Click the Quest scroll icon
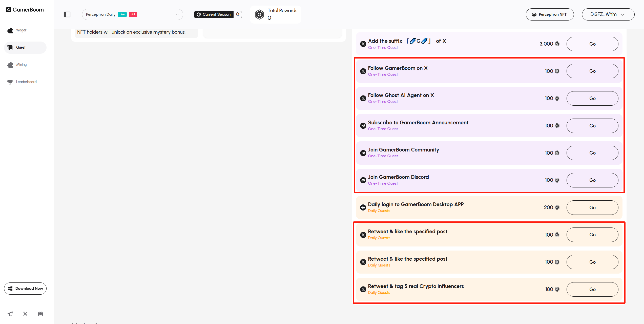Image resolution: width=644 pixels, height=324 pixels. click(10, 48)
